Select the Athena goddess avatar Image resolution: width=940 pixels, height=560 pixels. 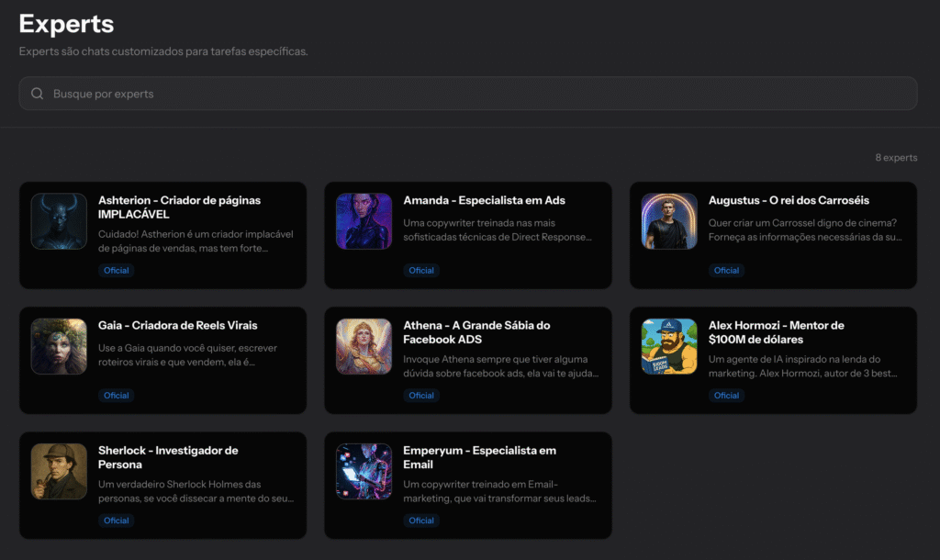coord(364,346)
